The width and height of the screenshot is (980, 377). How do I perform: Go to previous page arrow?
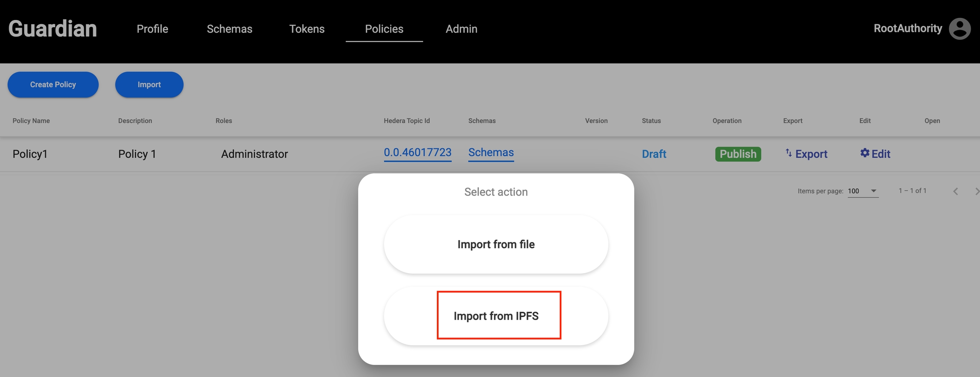(955, 191)
